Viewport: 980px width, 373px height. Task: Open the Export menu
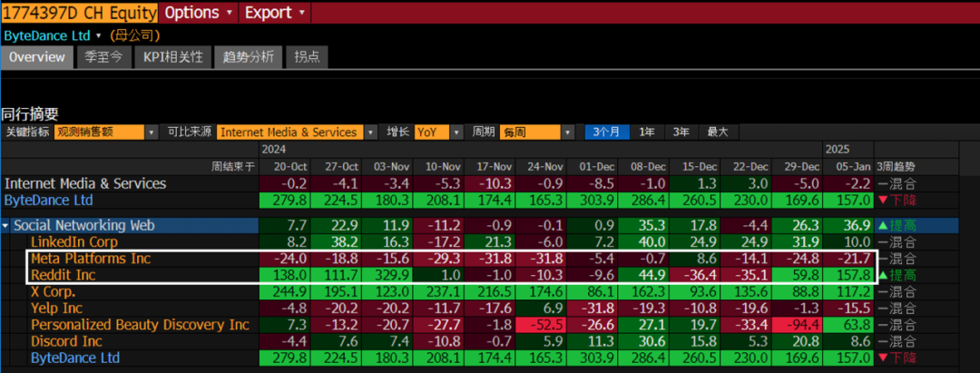(274, 13)
